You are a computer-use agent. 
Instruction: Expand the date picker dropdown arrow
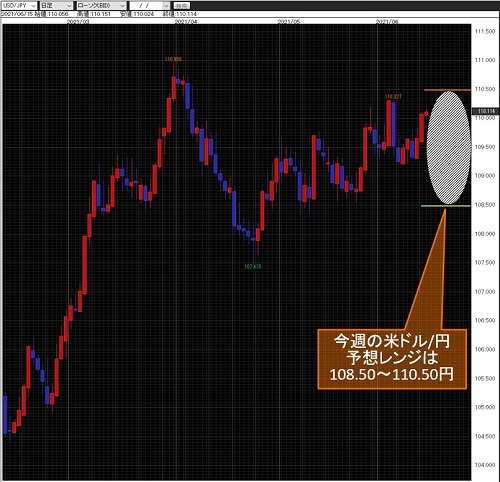166,6
